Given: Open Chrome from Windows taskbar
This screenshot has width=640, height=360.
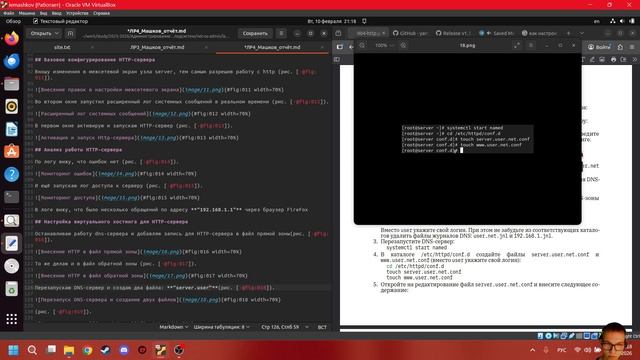Looking at the screenshot, I should coord(87,350).
